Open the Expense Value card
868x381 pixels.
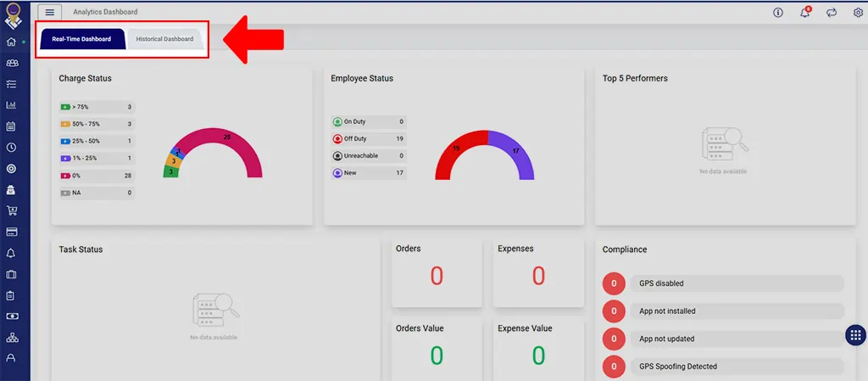click(538, 349)
